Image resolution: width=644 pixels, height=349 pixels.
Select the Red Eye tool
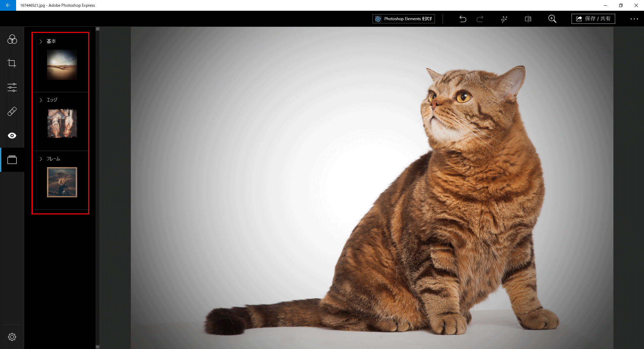12,136
